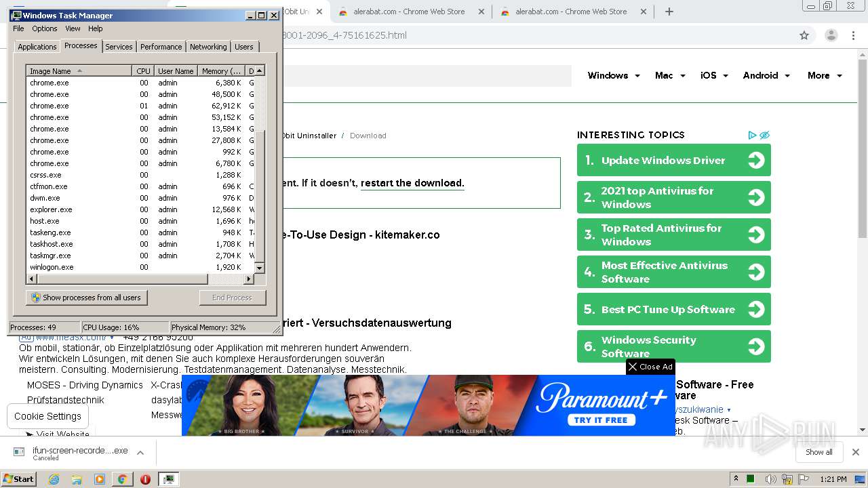
Task: Close the second alerabat.com Chrome tab
Action: (644, 12)
